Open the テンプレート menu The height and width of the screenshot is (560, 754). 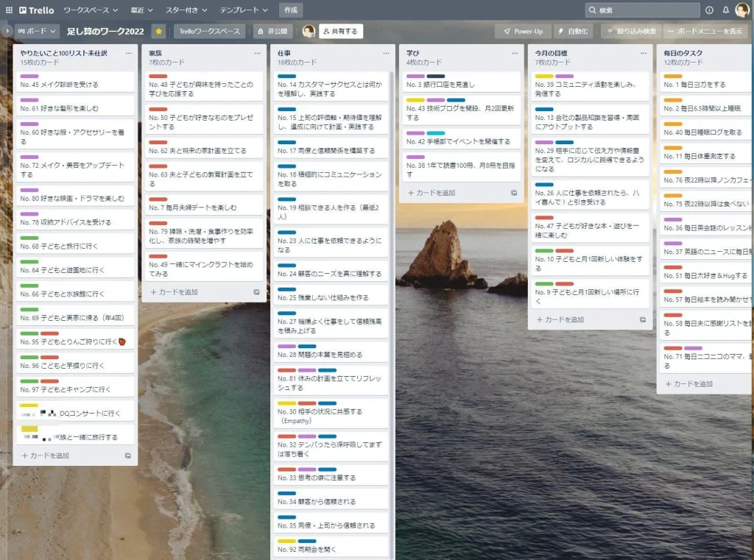pyautogui.click(x=244, y=10)
